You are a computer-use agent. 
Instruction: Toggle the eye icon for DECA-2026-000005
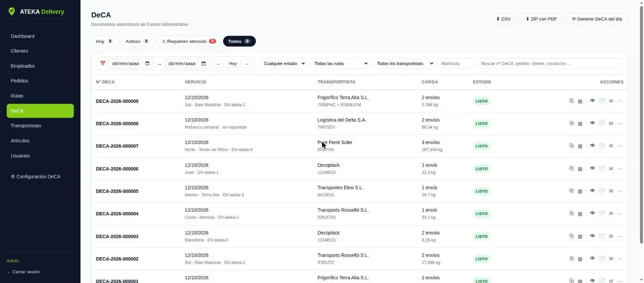click(x=592, y=191)
